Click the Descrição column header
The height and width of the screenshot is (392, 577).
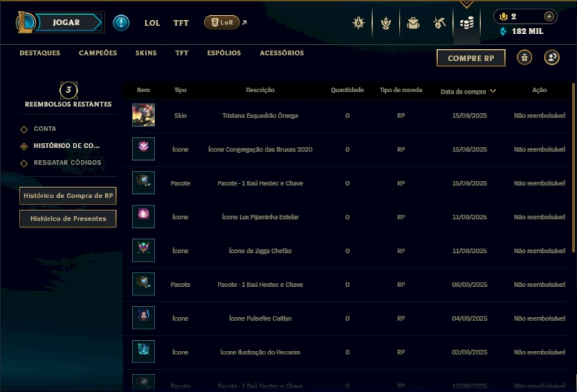click(260, 90)
